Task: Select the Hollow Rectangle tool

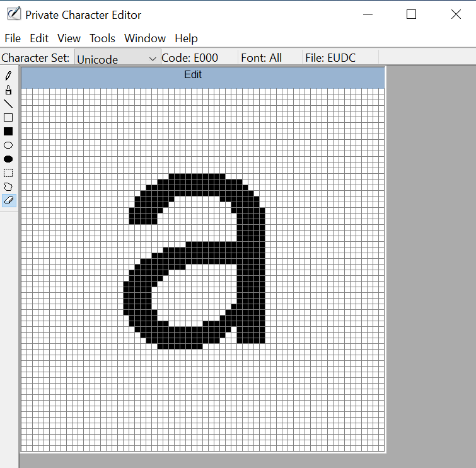Action: click(x=8, y=118)
